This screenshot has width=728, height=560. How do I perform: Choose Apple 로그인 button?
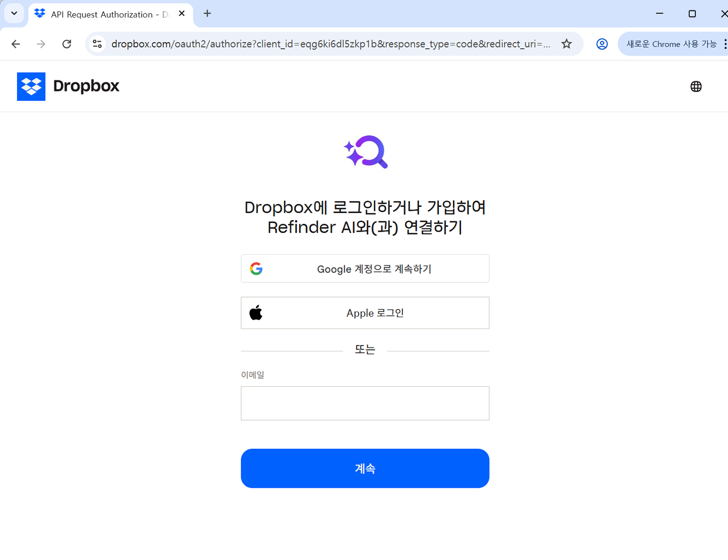pos(365,313)
